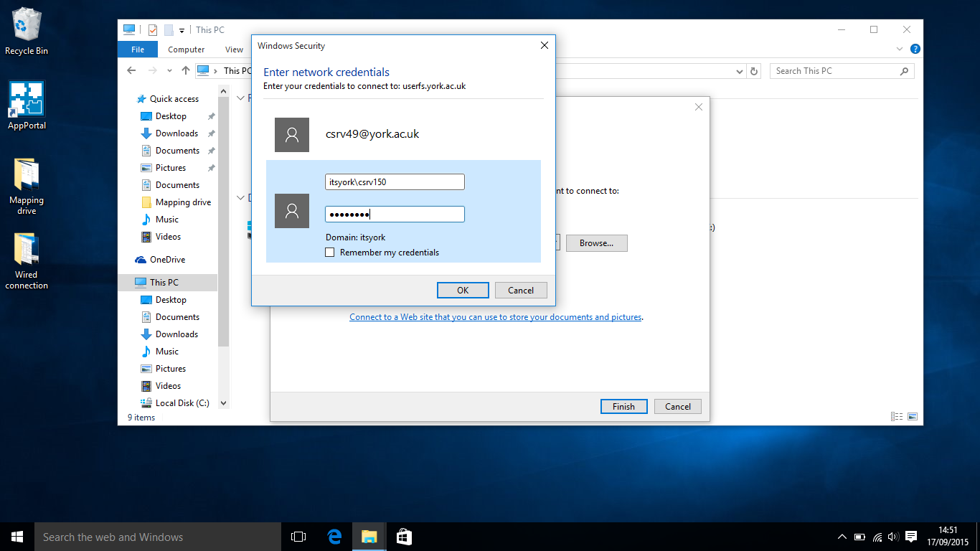Click the Explorer Back arrow

click(x=131, y=70)
